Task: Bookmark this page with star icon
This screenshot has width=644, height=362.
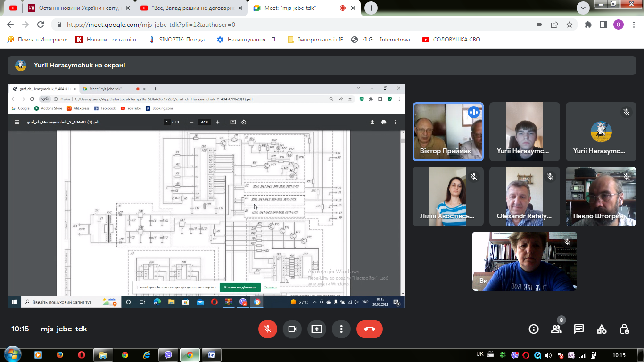Action: [x=570, y=25]
